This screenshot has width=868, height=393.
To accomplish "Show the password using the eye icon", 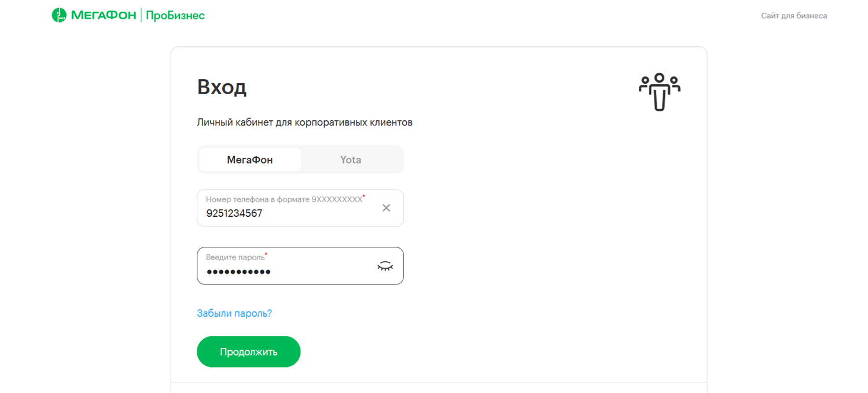I will click(x=385, y=266).
